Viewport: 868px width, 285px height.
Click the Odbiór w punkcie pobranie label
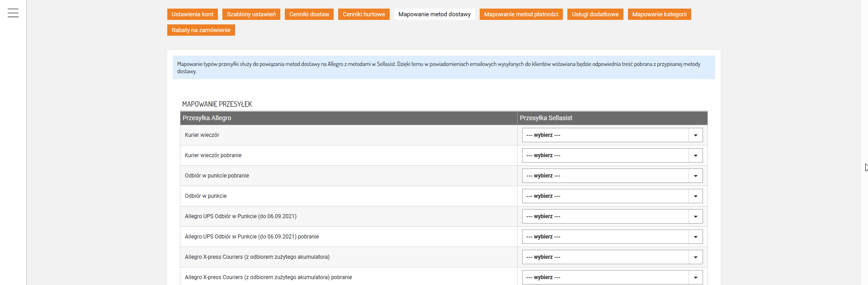point(217,176)
